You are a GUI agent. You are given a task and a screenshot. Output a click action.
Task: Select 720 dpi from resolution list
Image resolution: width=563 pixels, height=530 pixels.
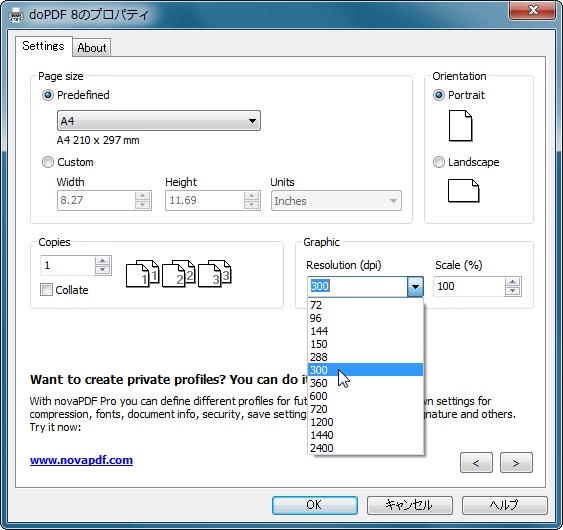(366, 409)
